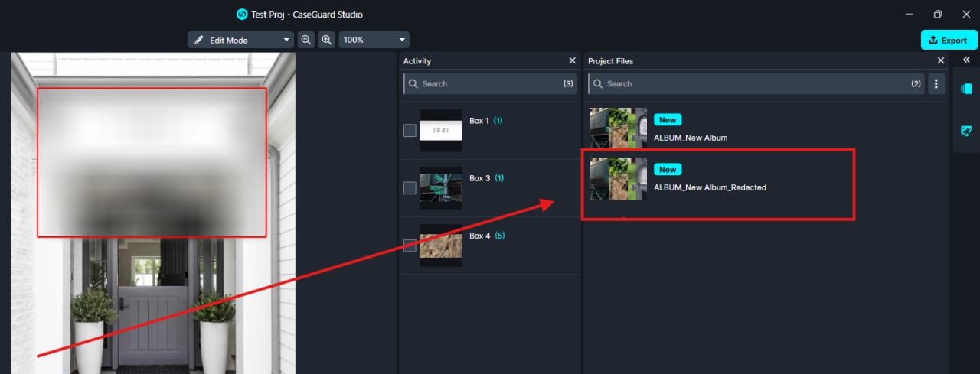The image size is (980, 374).
Task: Click the Box 4 activity label
Action: [x=479, y=236]
